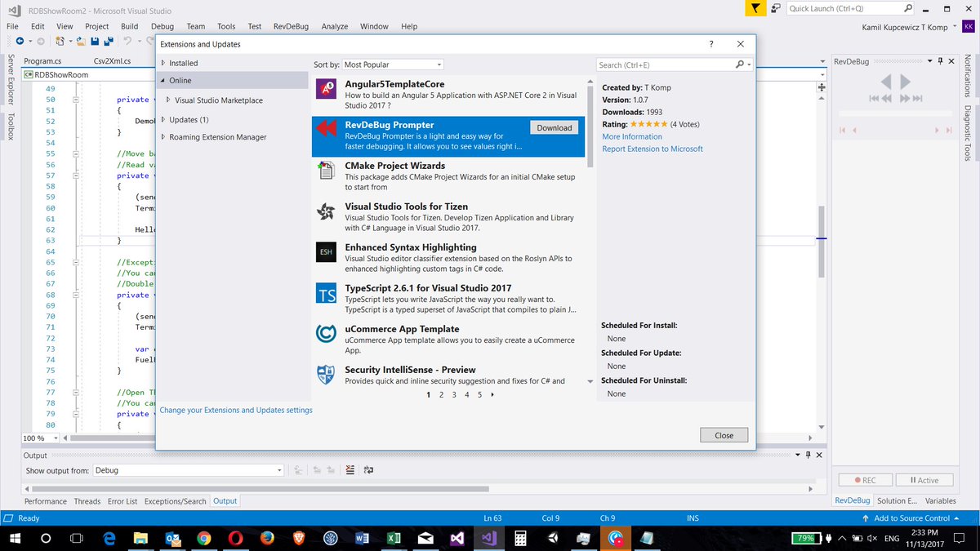Switch to the Variables tab

(941, 500)
